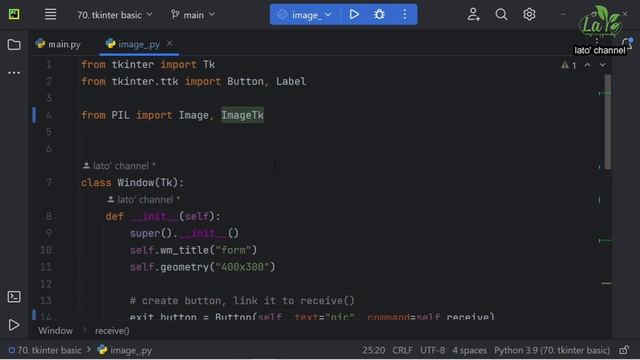Click the author hint above def __init__
The height and width of the screenshot is (360, 640).
[x=144, y=200]
